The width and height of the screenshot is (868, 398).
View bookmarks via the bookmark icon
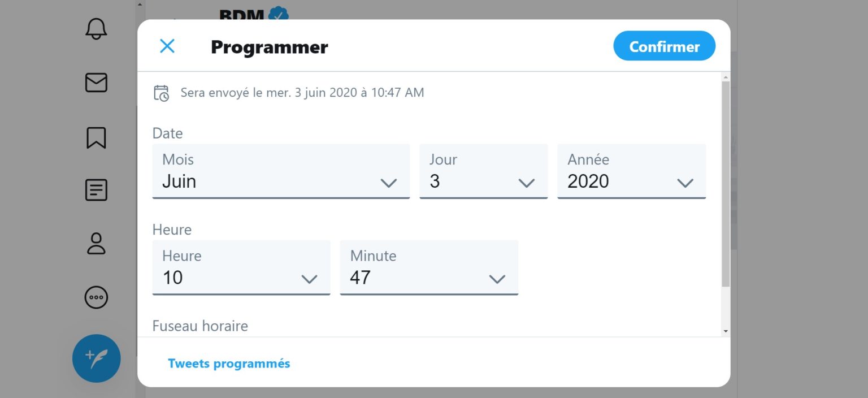pyautogui.click(x=96, y=137)
